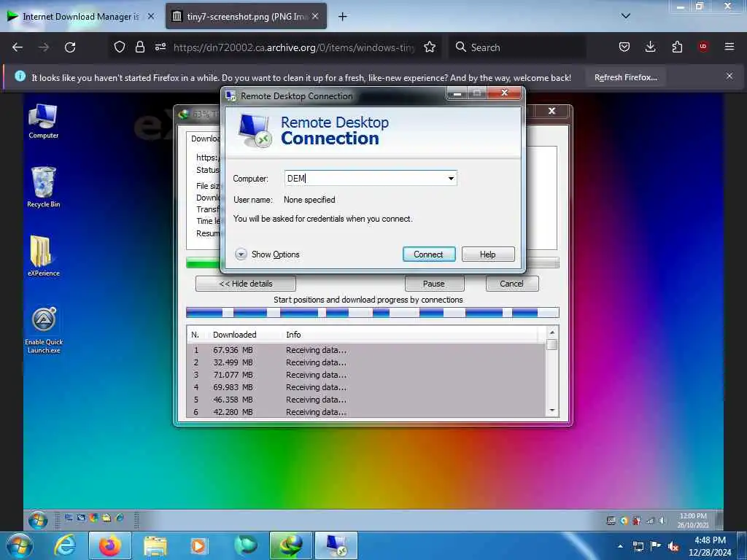Viewport: 747px width, 560px height.
Task: Click the Help button in Remote Desktop Connection
Action: [488, 254]
